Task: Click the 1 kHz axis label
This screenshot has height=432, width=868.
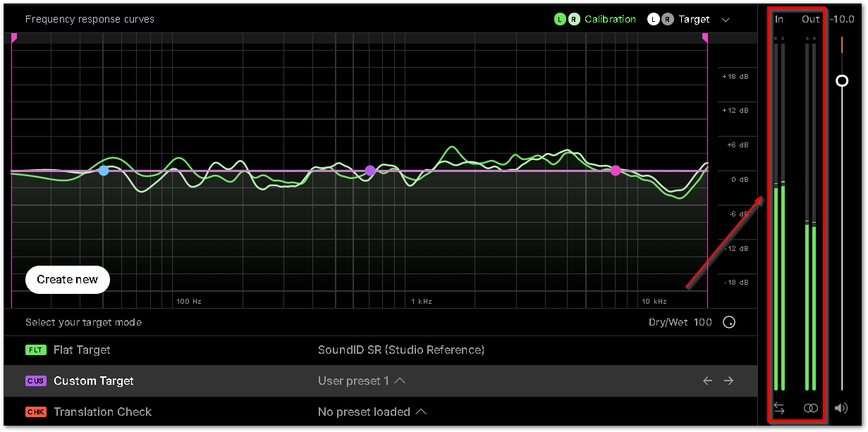Action: coord(422,302)
